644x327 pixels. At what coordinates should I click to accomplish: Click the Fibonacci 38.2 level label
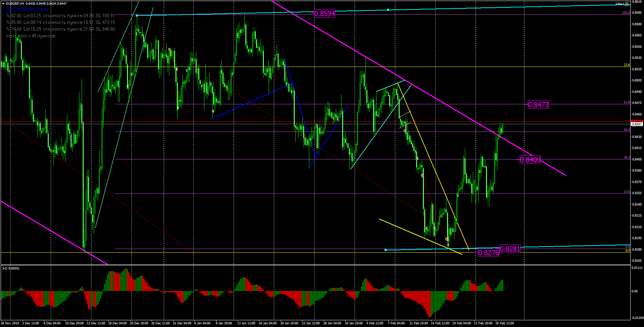(627, 157)
